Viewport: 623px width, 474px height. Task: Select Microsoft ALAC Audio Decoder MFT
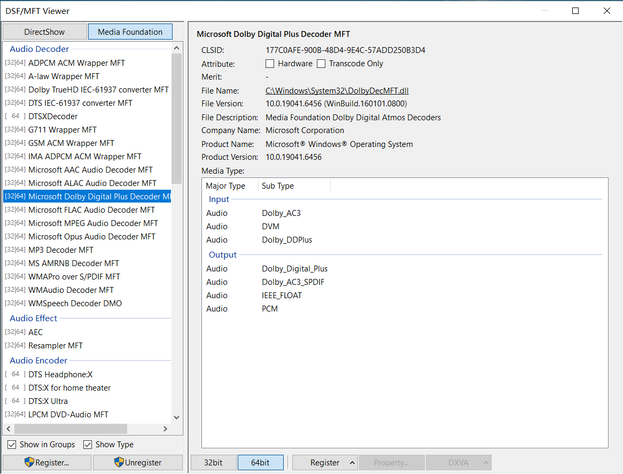87,183
